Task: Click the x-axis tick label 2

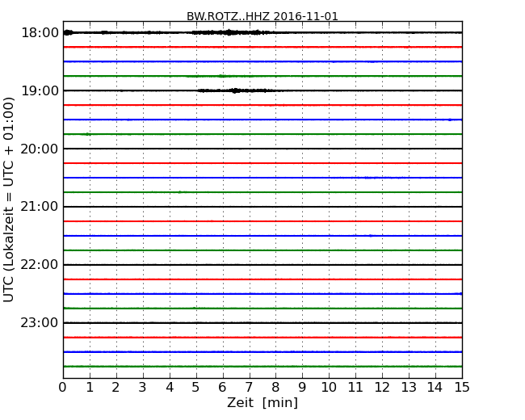Action: pos(115,387)
